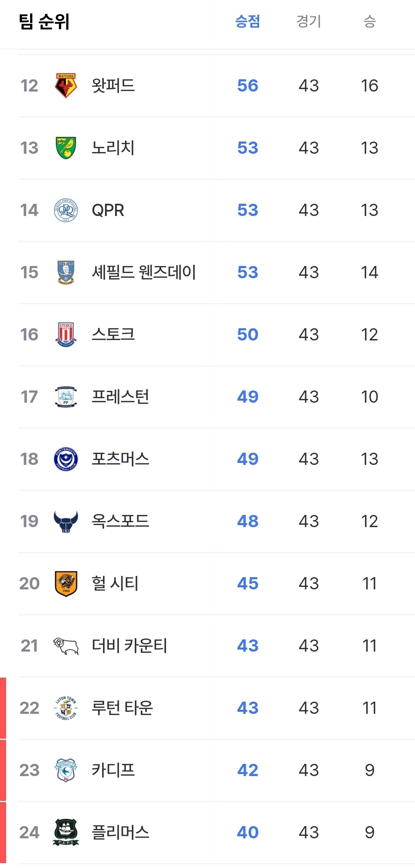Open the 플리머스 team row name

point(120,833)
